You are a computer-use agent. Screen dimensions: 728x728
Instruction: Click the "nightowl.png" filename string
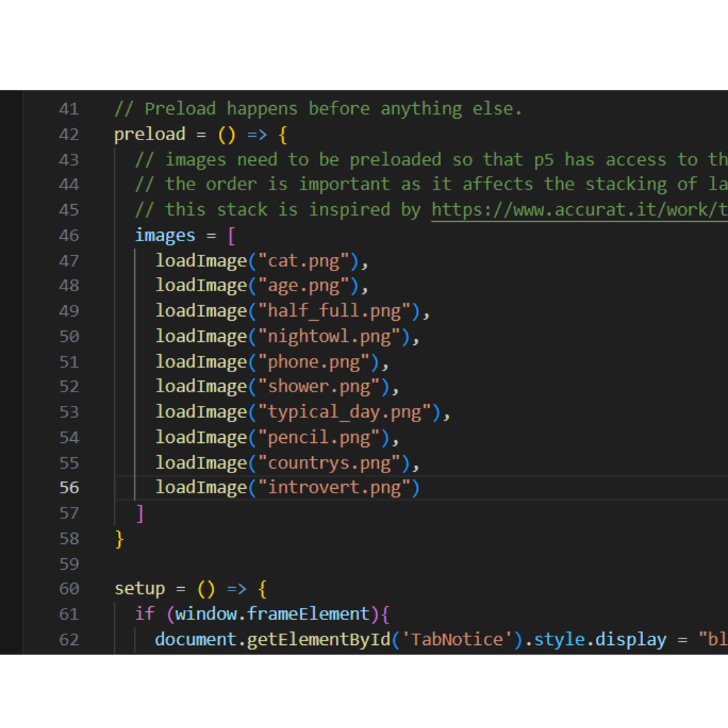[x=334, y=336]
